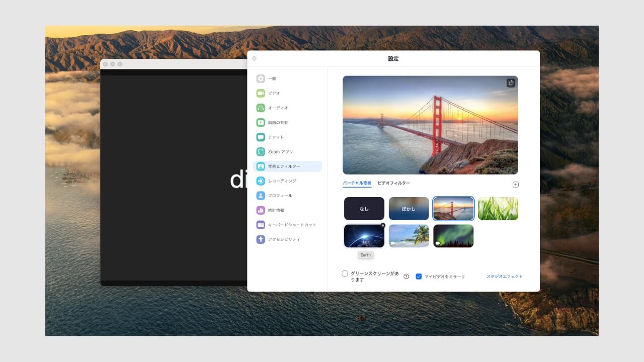The width and height of the screenshot is (644, 362).
Task: Click the Zoom アプリ label
Action: click(x=281, y=151)
